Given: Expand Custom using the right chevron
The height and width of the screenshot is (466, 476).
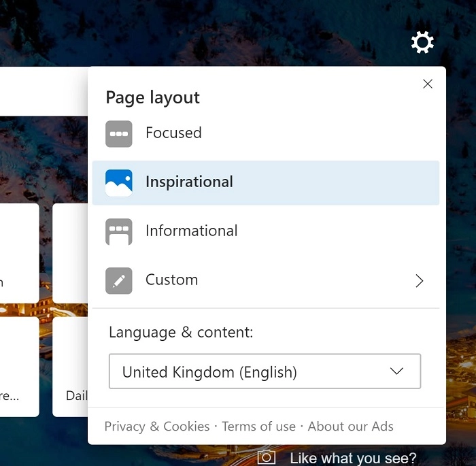Looking at the screenshot, I should (x=420, y=281).
